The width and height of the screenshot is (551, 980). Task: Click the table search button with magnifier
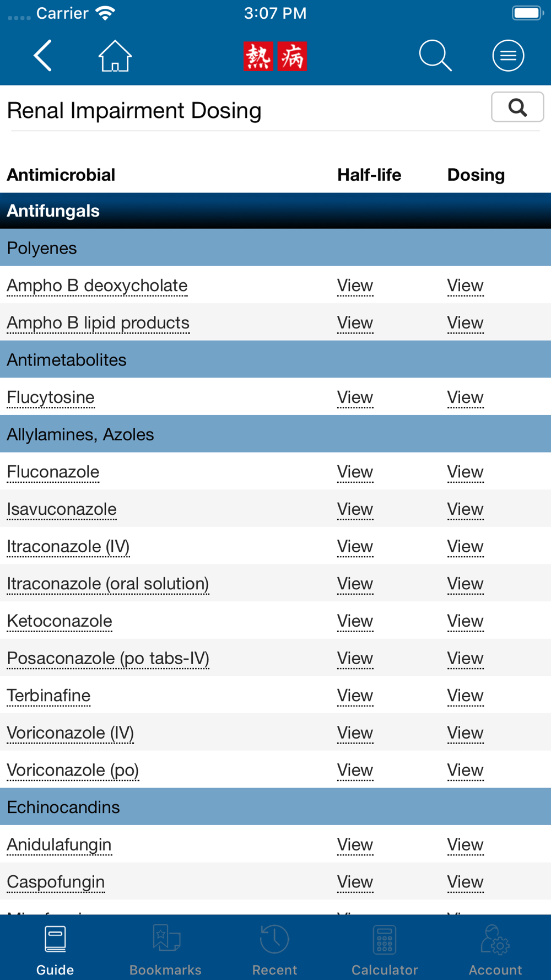(x=517, y=107)
